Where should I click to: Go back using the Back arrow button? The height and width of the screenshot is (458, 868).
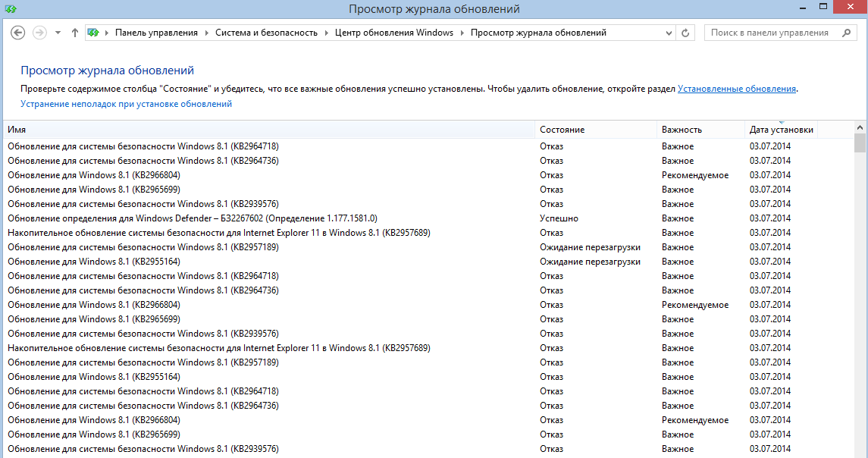[x=17, y=33]
